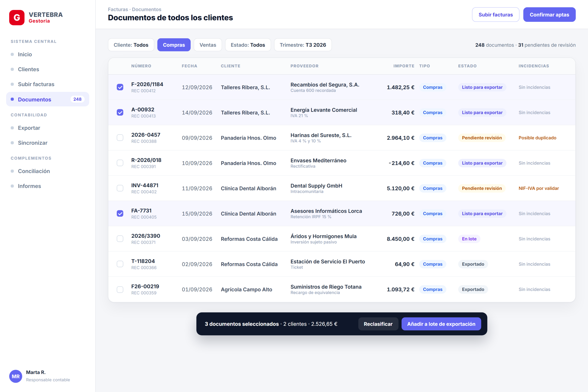Check the F26-00219 row checkbox
Screen dimensions: 588x392
(x=120, y=289)
